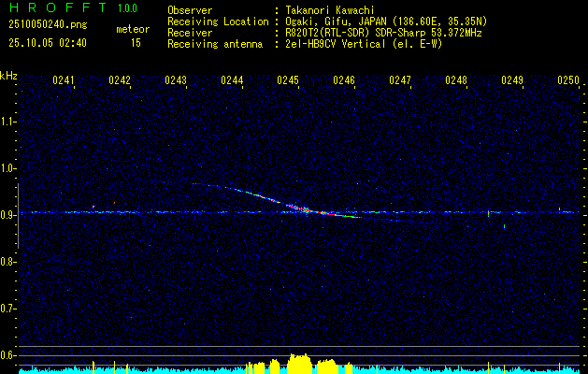Click the 0246 time axis marker
588x374 pixels.
344,80
